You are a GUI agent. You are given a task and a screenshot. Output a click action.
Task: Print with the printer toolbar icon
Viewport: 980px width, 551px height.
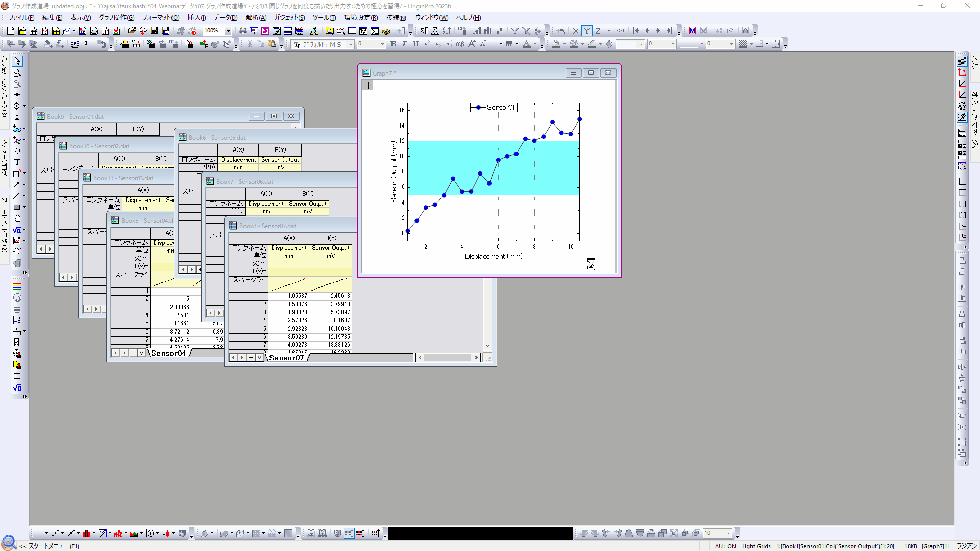(x=243, y=31)
